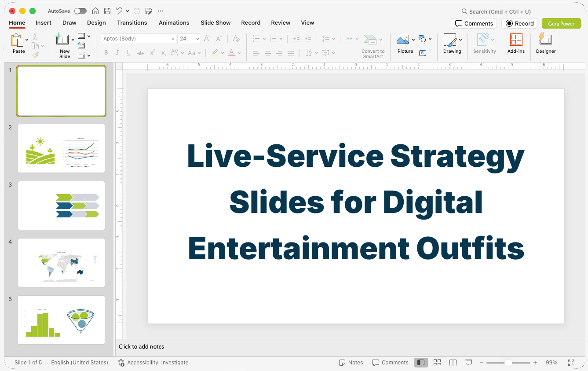Screen dimensions: 588x371
Task: Open the undo history dropdown arrow
Action: click(x=128, y=11)
